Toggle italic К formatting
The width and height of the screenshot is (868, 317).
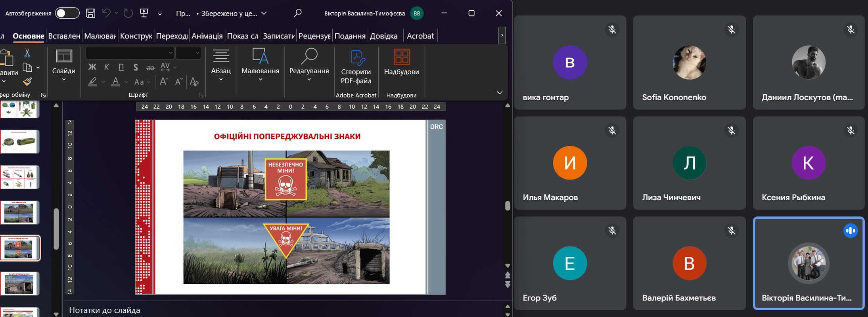click(x=107, y=67)
